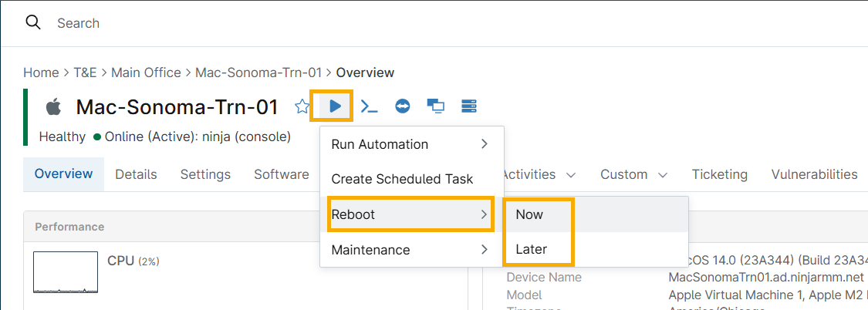Open the Ticketing tab
Image resolution: width=868 pixels, height=310 pixels.
(x=719, y=174)
